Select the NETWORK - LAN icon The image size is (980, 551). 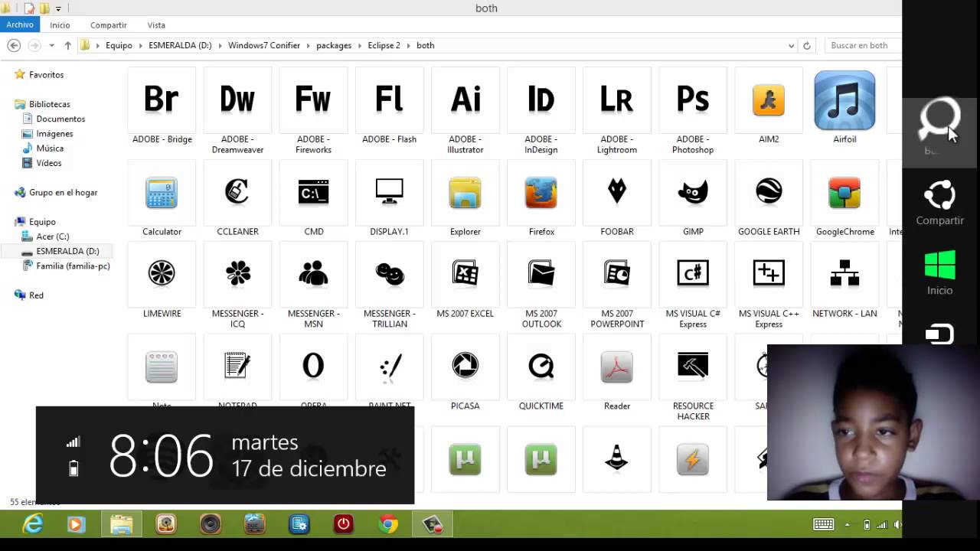pos(844,273)
